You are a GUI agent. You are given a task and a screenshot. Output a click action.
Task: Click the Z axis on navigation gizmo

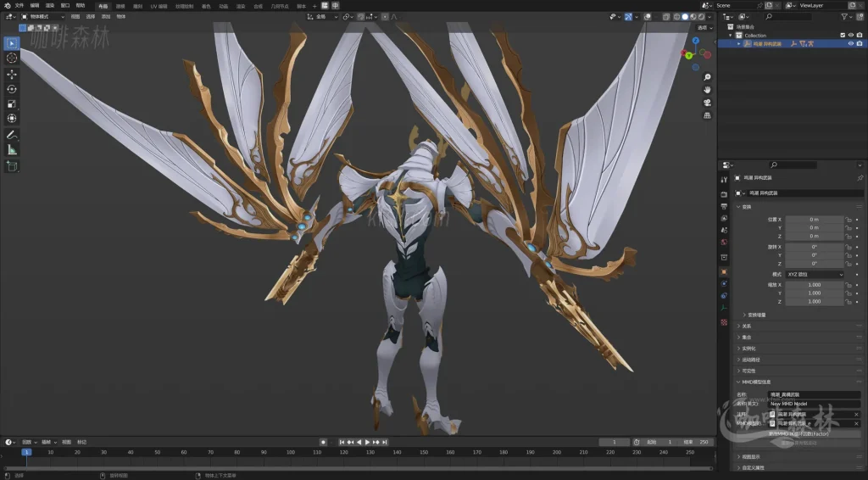click(x=696, y=41)
